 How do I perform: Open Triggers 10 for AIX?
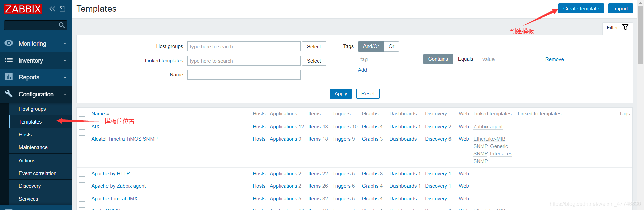coord(342,127)
